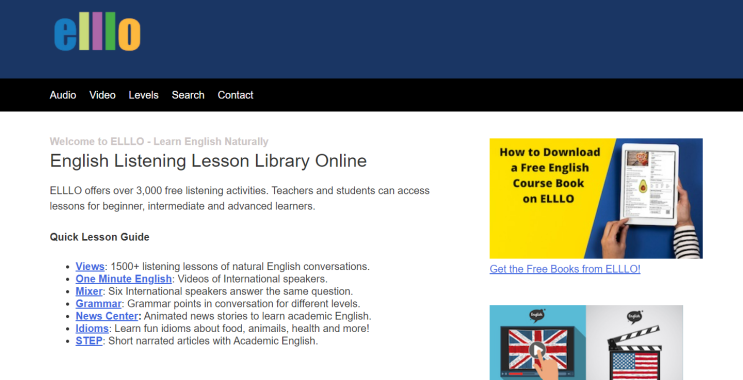The image size is (743, 380).
Task: Click the ELLLO offers over 3,000 paragraph
Action: (240, 199)
